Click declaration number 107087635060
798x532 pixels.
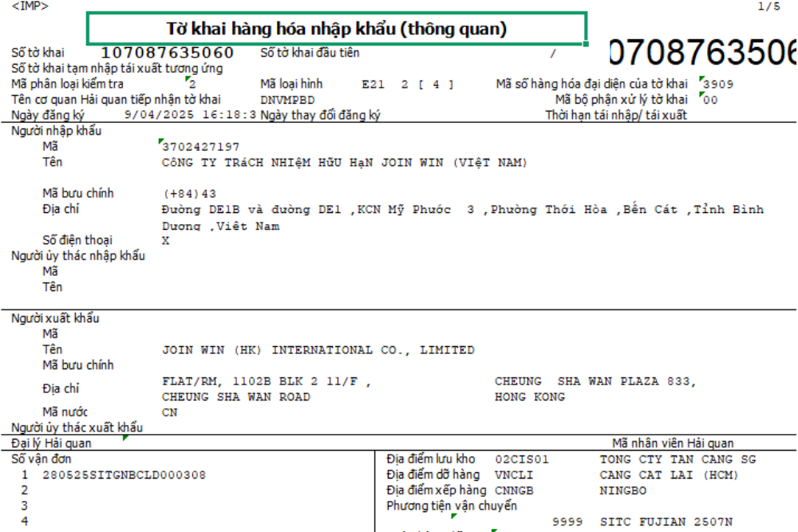coord(168,53)
